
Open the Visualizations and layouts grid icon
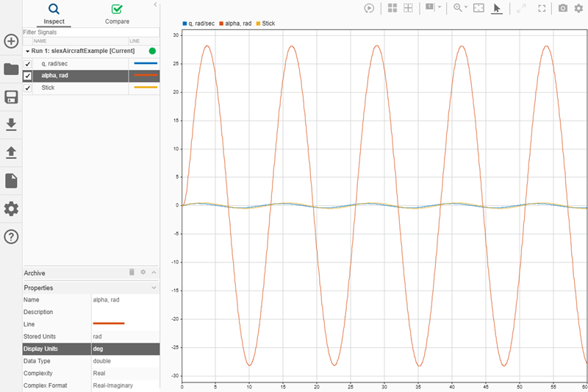pos(392,8)
